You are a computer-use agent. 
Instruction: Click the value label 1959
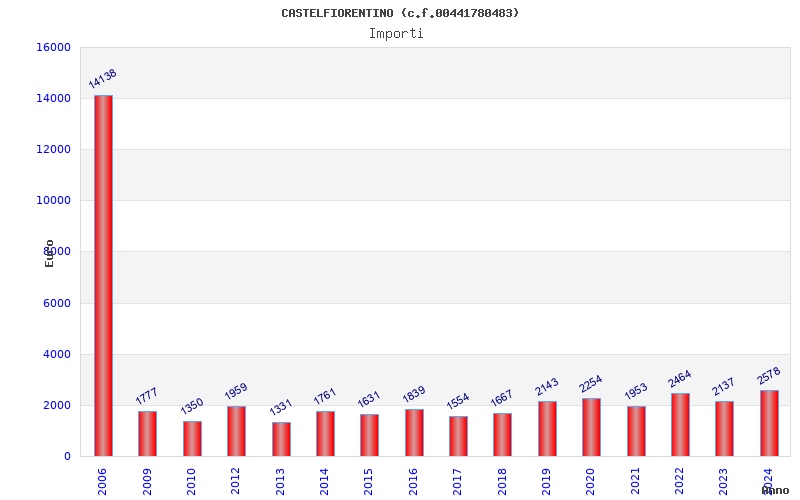pos(236,391)
